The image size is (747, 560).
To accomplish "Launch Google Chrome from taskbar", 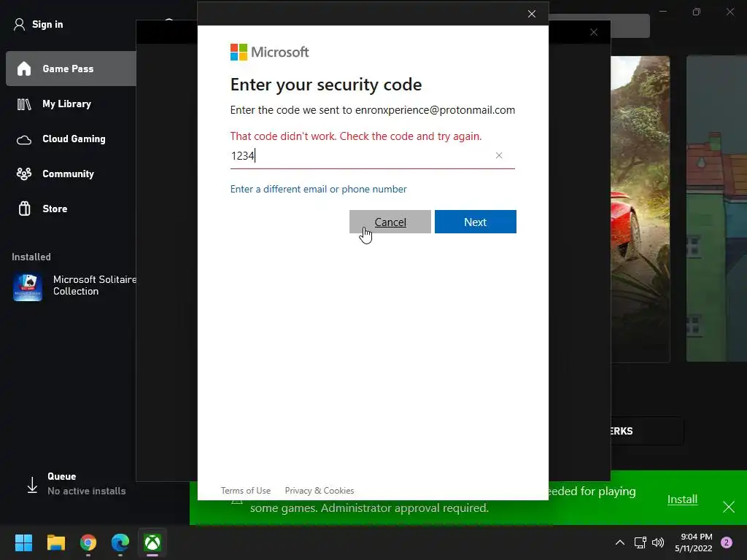I will click(x=88, y=542).
